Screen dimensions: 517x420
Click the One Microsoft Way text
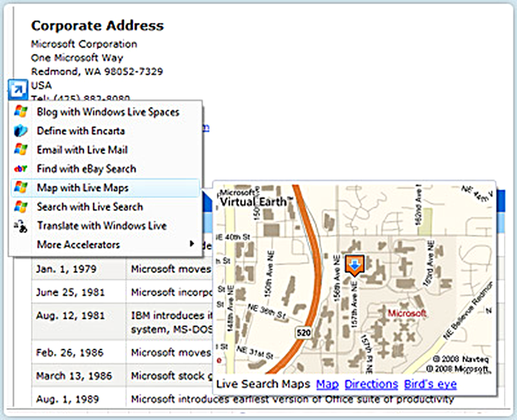[x=77, y=58]
